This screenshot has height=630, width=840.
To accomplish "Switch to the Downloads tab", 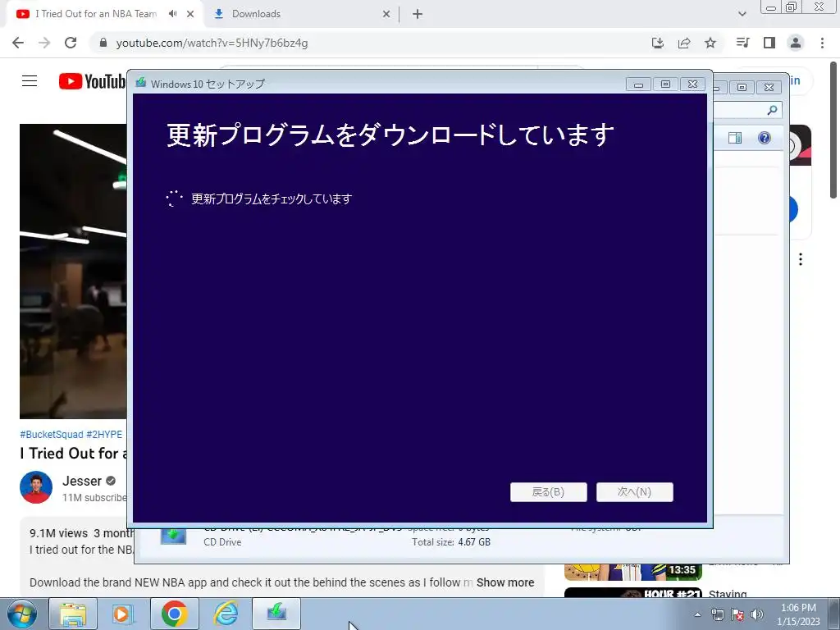I will coord(302,14).
